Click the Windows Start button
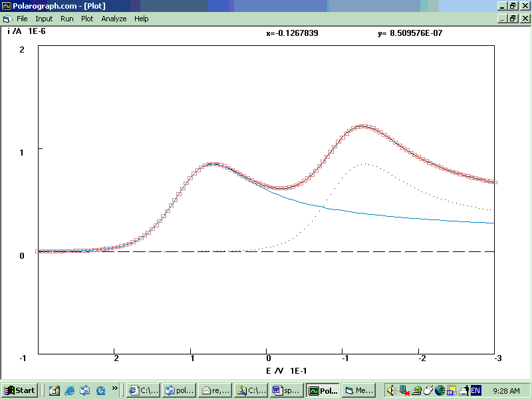The height and width of the screenshot is (399, 532). [19, 390]
